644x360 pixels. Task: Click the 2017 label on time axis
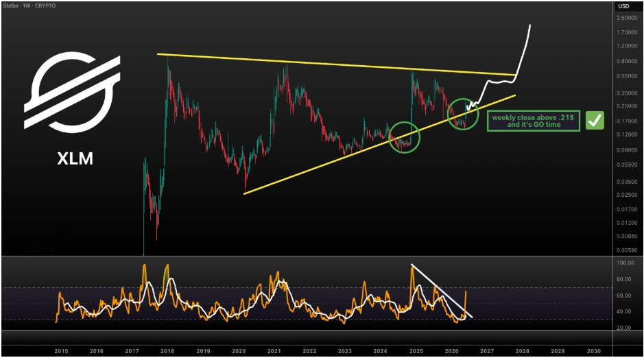coord(132,351)
